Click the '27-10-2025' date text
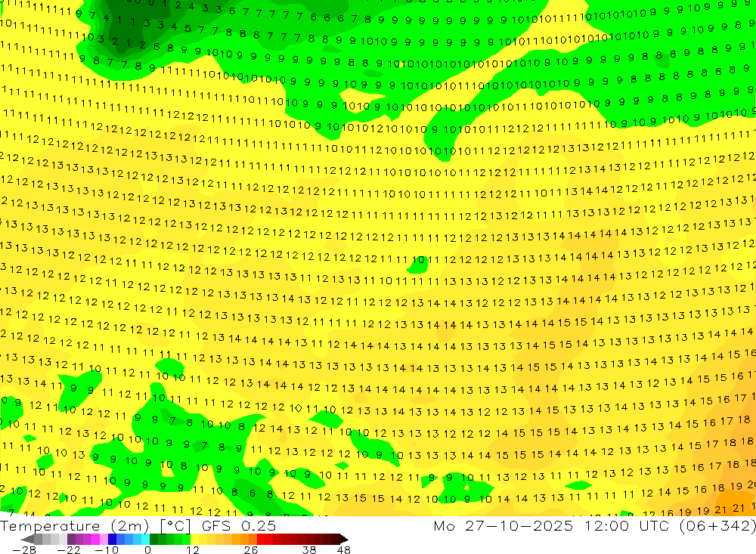The image size is (756, 554). (519, 525)
